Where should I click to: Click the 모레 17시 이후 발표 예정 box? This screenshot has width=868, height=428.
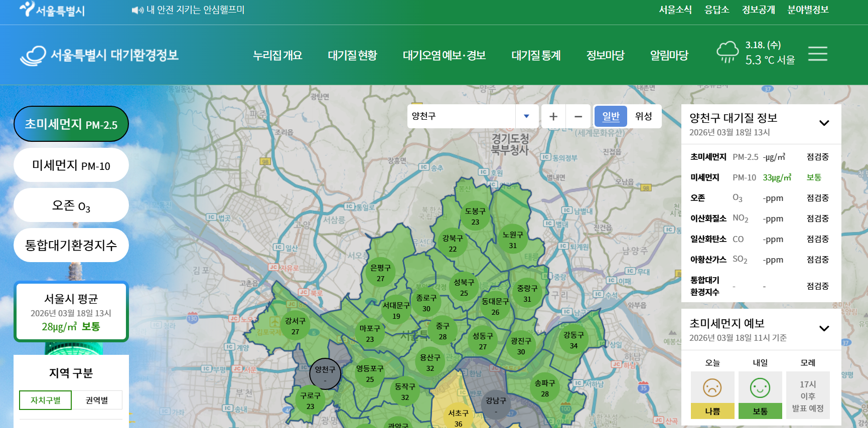click(808, 395)
